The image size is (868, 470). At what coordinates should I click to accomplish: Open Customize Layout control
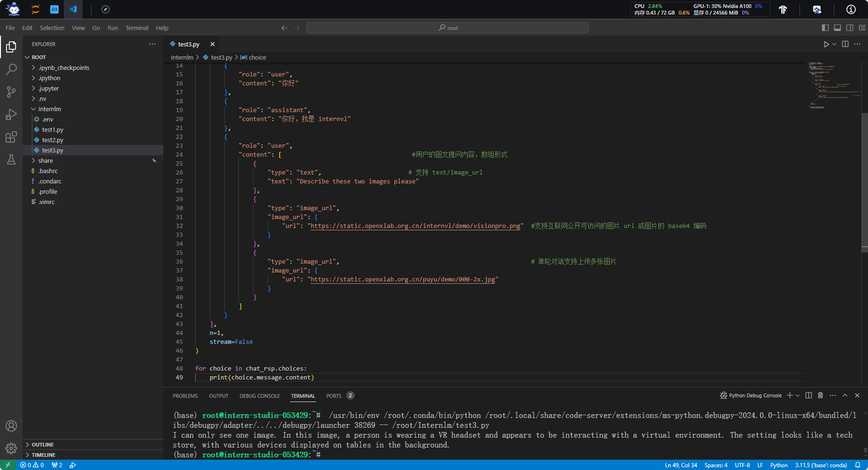click(862, 28)
